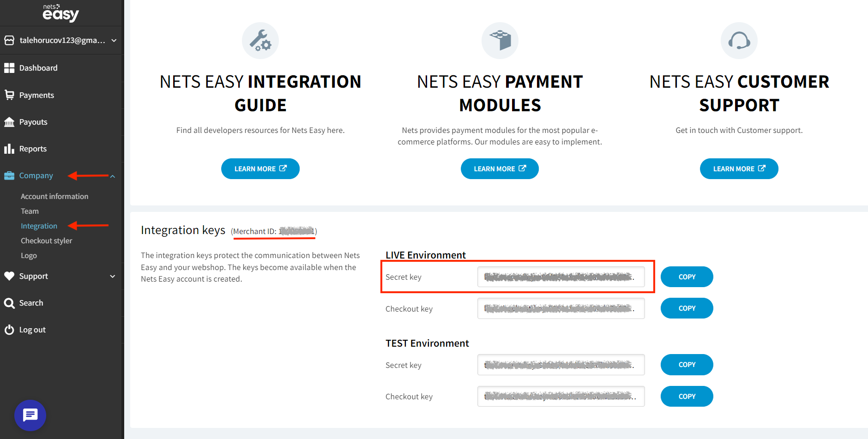Viewport: 868px width, 439px height.
Task: Open the Team settings
Action: coord(30,211)
